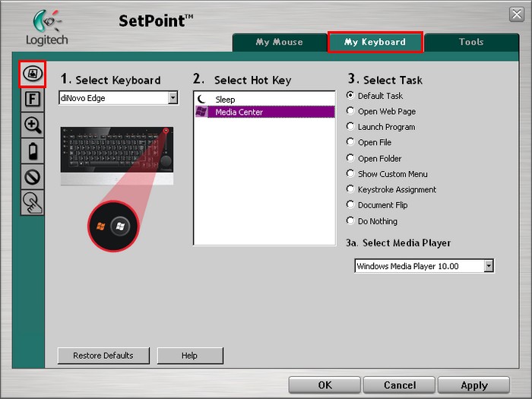Switch to the My Keyboard tab

pos(375,42)
